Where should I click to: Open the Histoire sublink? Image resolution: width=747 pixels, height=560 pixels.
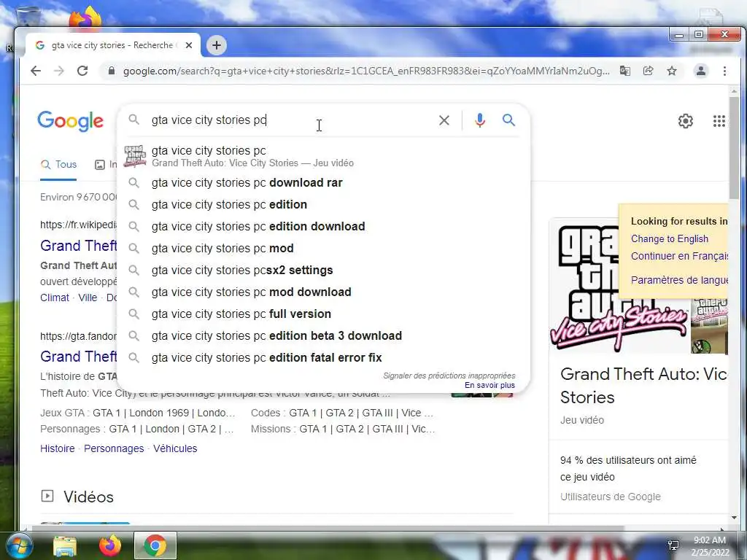point(57,448)
